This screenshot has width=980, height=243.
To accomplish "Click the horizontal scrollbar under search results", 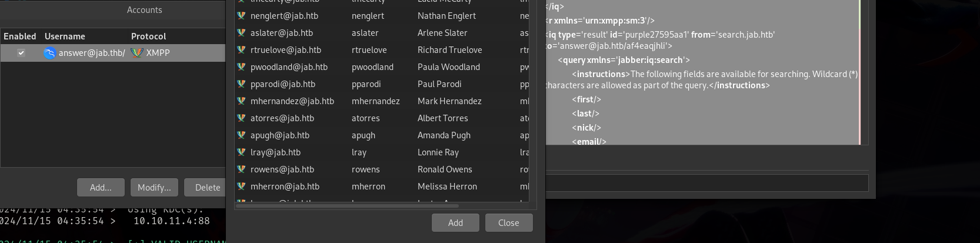I will click(347, 206).
